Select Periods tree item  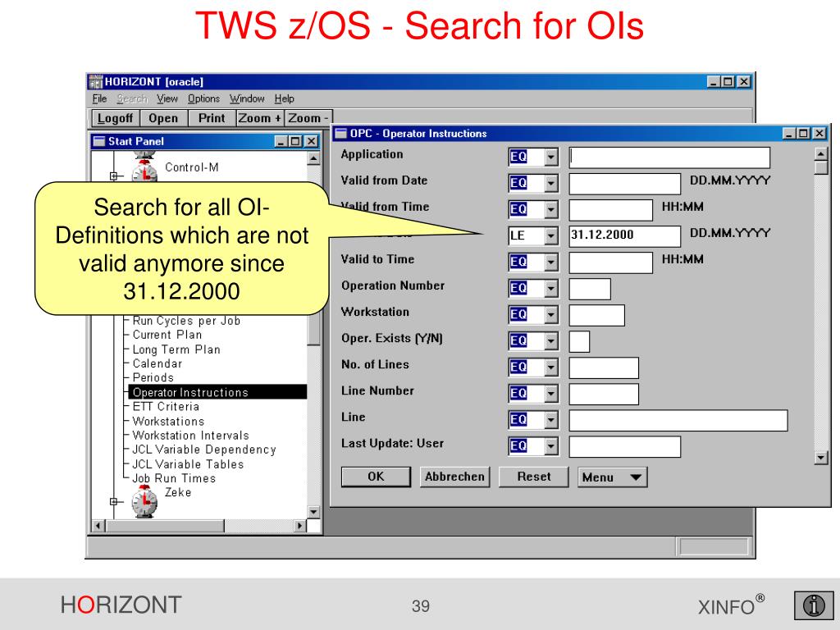click(x=153, y=377)
